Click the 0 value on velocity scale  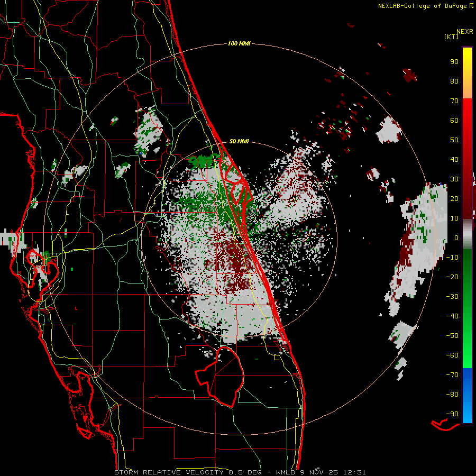click(456, 237)
